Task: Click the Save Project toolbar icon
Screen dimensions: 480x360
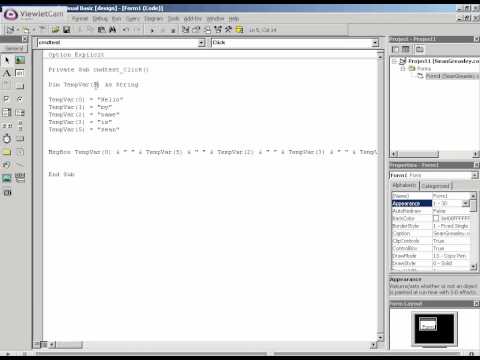Action: tap(66, 30)
